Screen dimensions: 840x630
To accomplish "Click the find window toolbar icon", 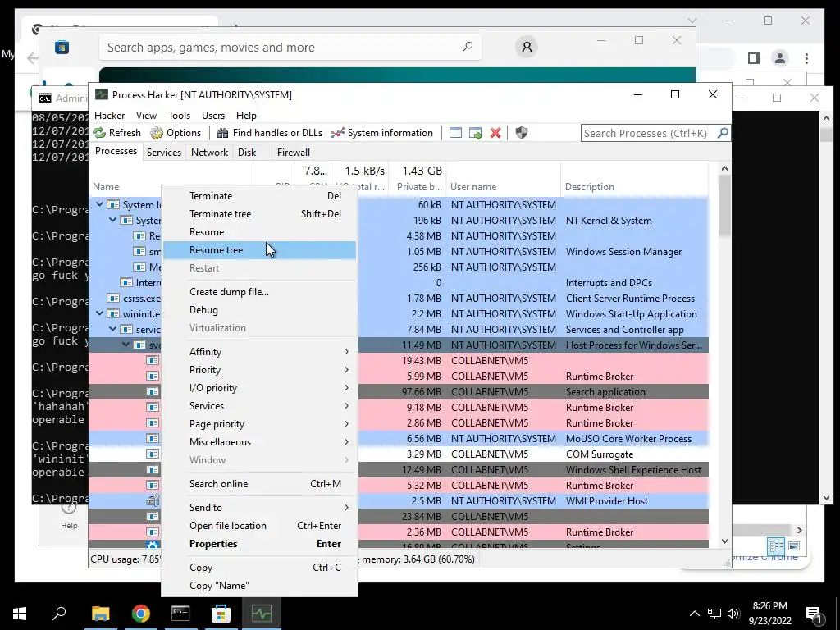I will tap(455, 133).
